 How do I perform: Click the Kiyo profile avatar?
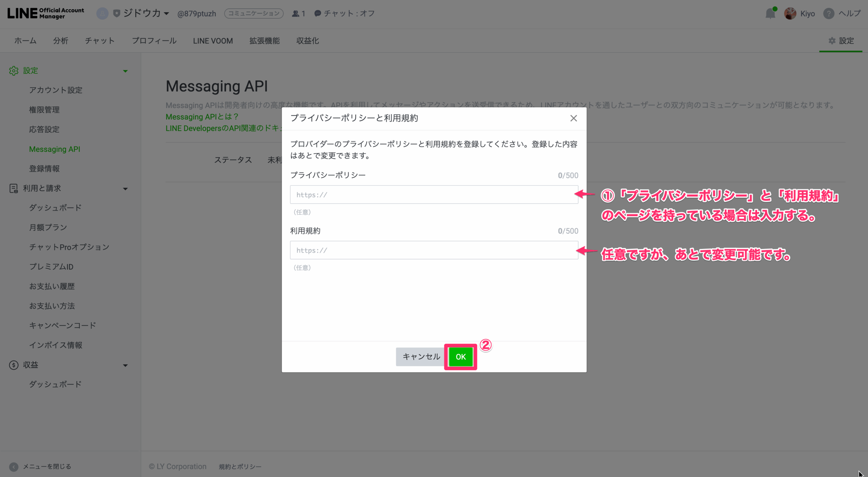(x=790, y=14)
